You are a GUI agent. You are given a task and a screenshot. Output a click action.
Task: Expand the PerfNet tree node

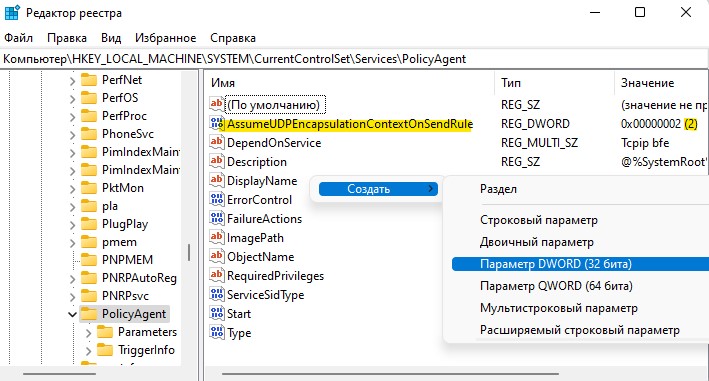tap(72, 81)
